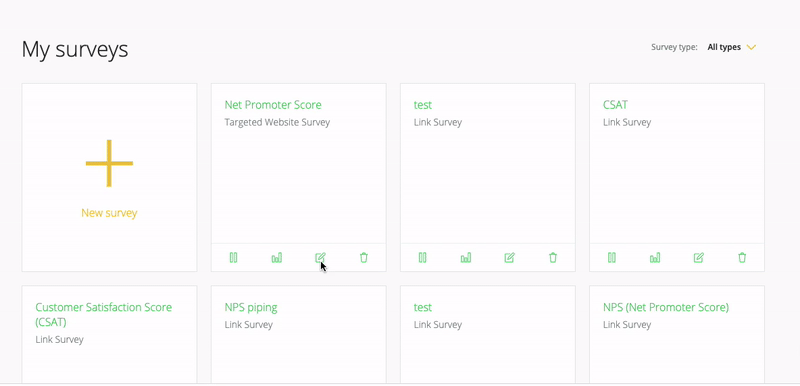The image size is (800, 386).
Task: Open the first test survey title link
Action: (x=423, y=105)
